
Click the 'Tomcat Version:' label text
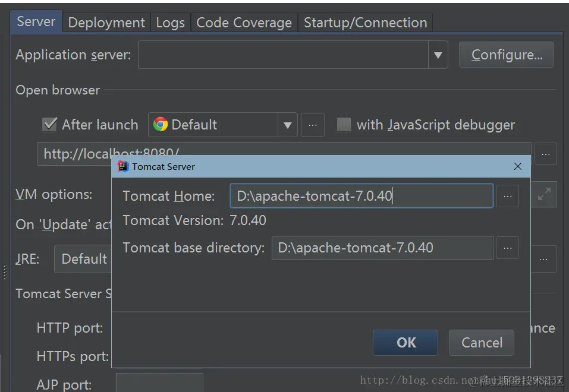173,220
